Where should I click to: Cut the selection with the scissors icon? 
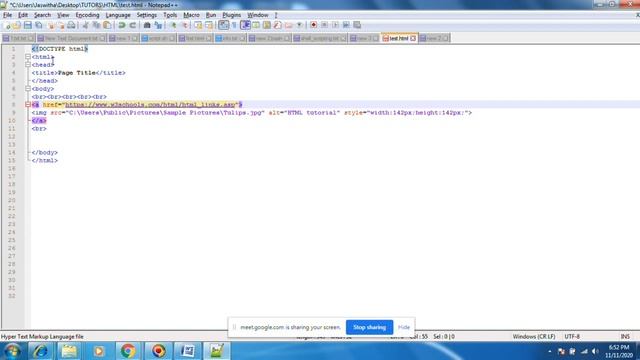(85, 25)
